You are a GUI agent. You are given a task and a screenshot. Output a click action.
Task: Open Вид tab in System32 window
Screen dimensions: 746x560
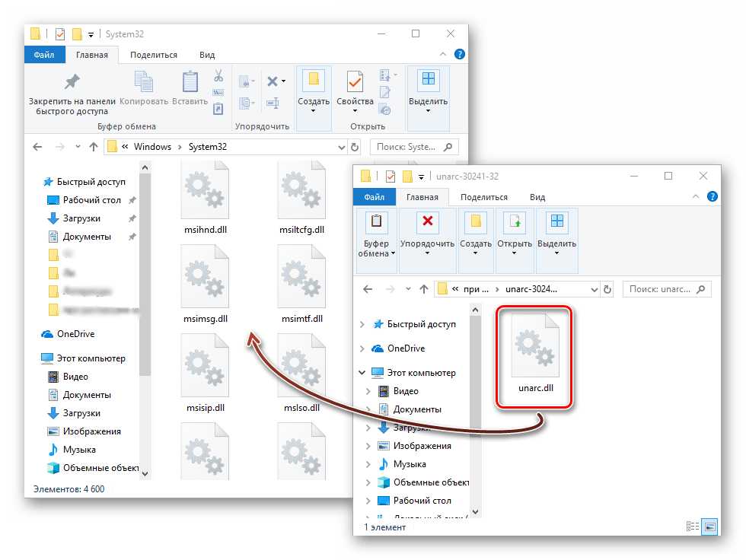[207, 55]
